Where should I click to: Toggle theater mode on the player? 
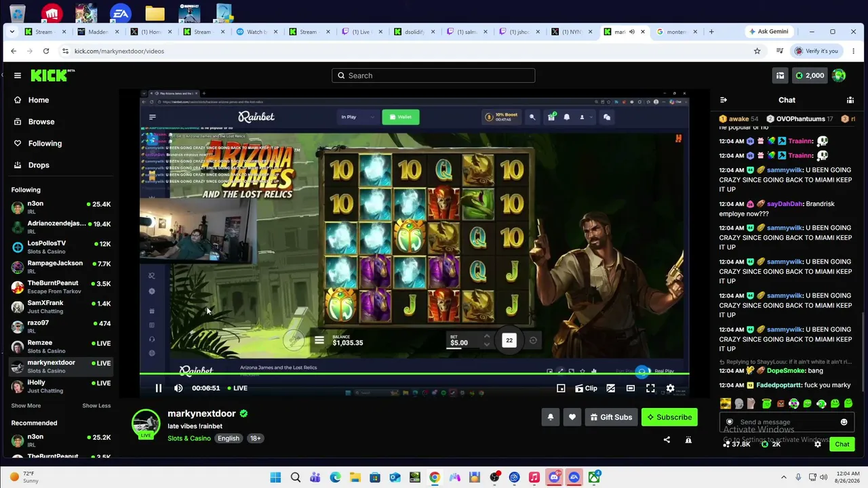(631, 388)
